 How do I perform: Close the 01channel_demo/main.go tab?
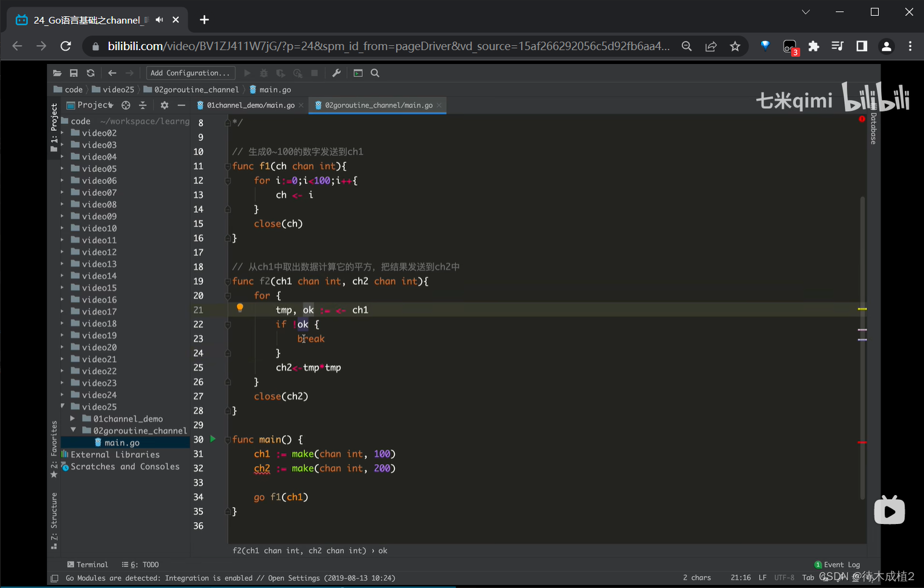click(x=301, y=105)
